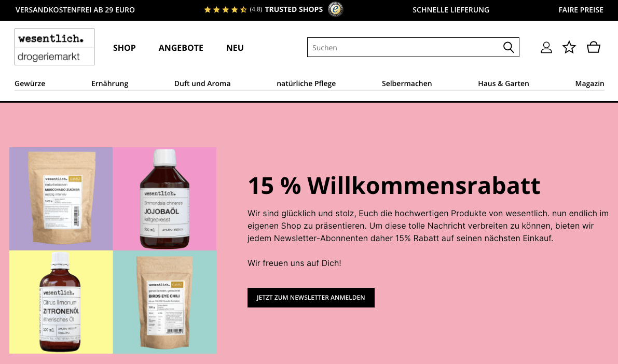Open the Magazin link
This screenshot has height=364, width=618.
[589, 83]
